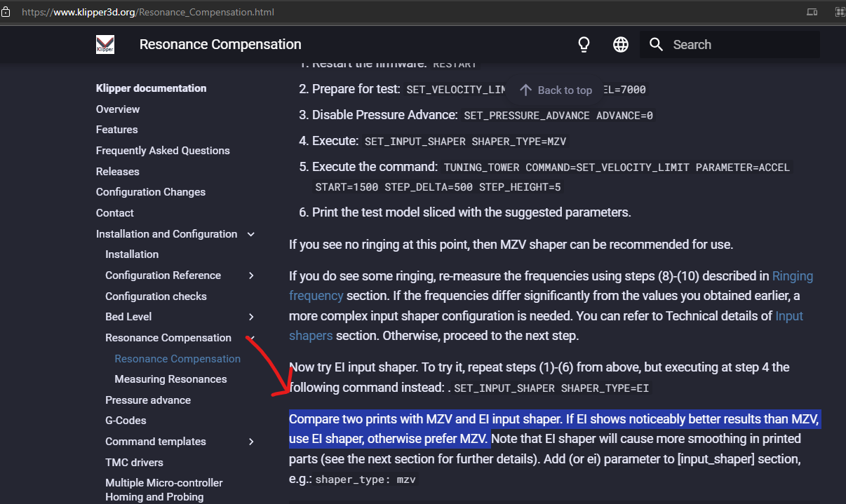Click the first icon after the address bar

click(x=812, y=12)
